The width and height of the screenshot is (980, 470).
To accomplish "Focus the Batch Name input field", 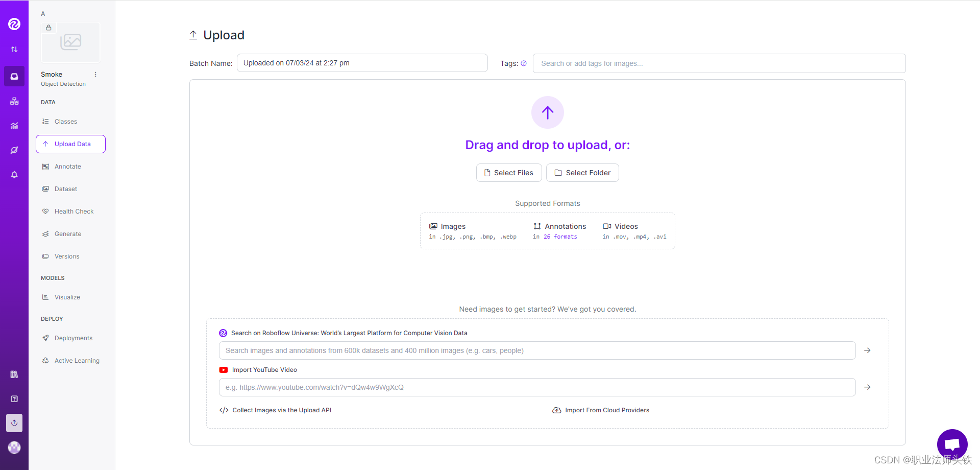I will (x=362, y=63).
